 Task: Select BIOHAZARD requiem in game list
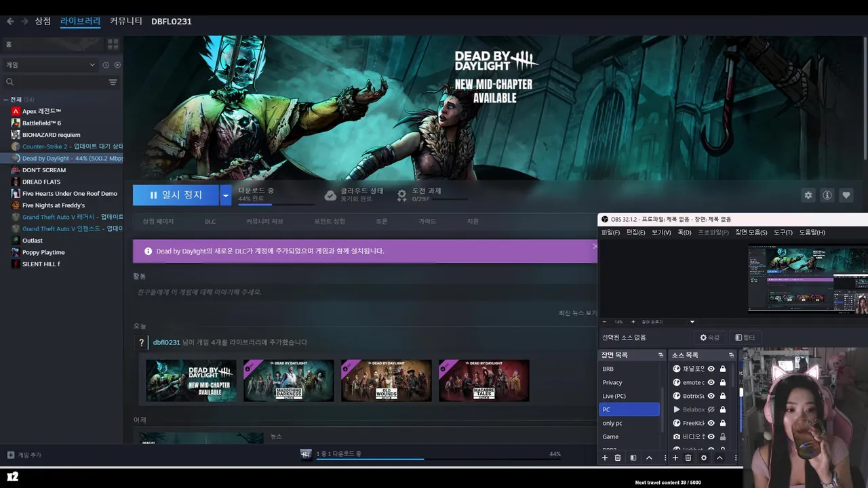(x=51, y=135)
